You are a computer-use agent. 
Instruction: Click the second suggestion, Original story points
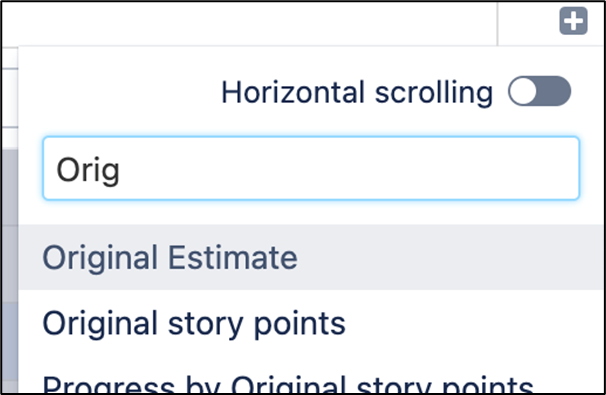pyautogui.click(x=312, y=323)
